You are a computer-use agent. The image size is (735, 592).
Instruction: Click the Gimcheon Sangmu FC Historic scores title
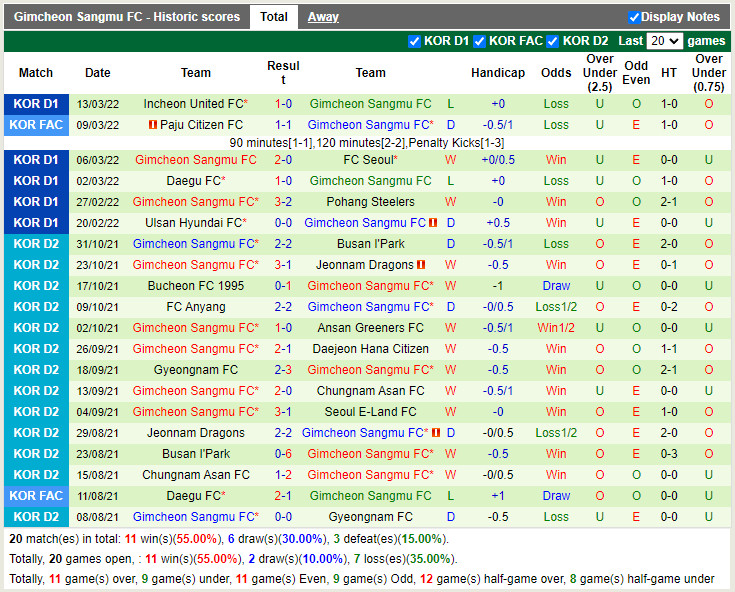[127, 17]
